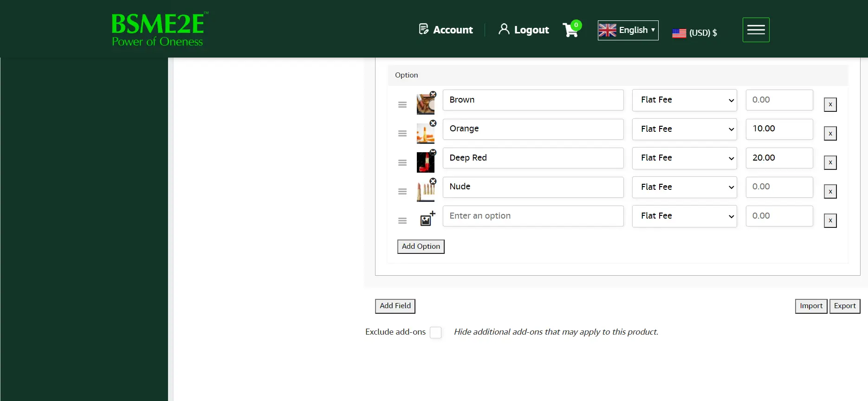Image resolution: width=868 pixels, height=401 pixels.
Task: Delete the Orange option row
Action: point(830,134)
